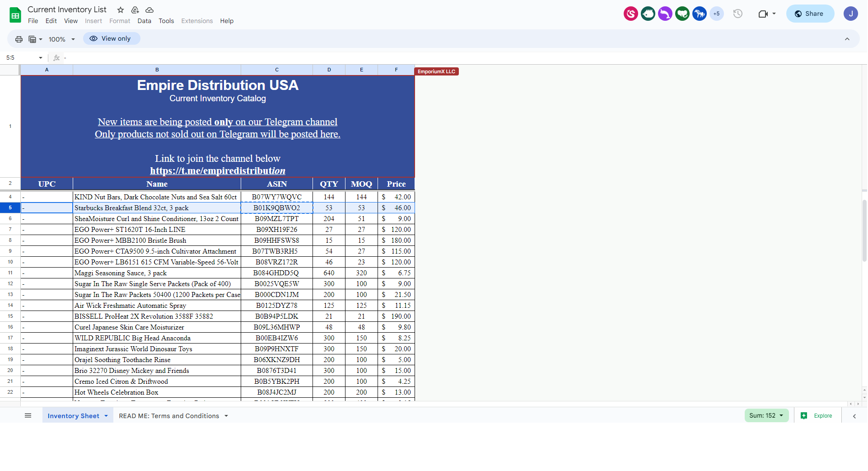Image resolution: width=868 pixels, height=471 pixels.
Task: Print the spreadsheet
Action: [x=19, y=39]
